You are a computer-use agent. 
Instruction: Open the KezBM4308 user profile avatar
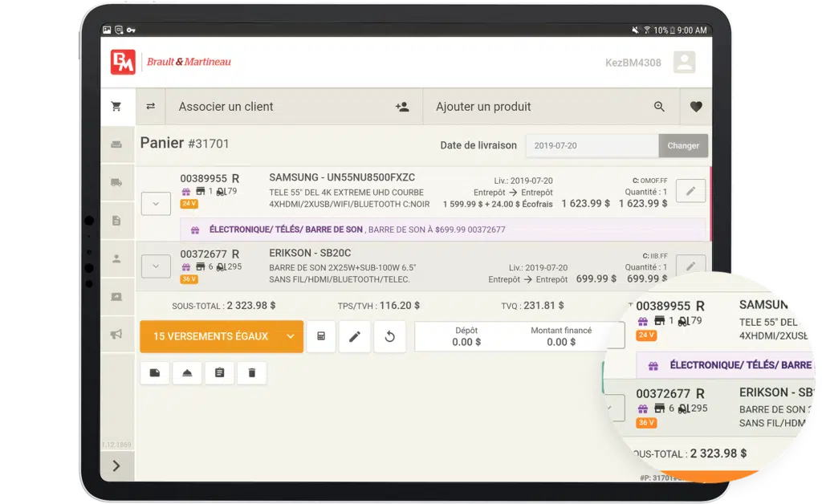684,63
